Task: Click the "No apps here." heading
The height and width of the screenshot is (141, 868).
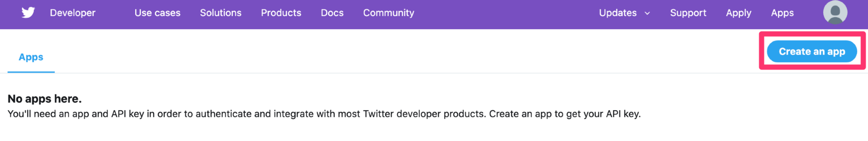Action: [x=45, y=99]
